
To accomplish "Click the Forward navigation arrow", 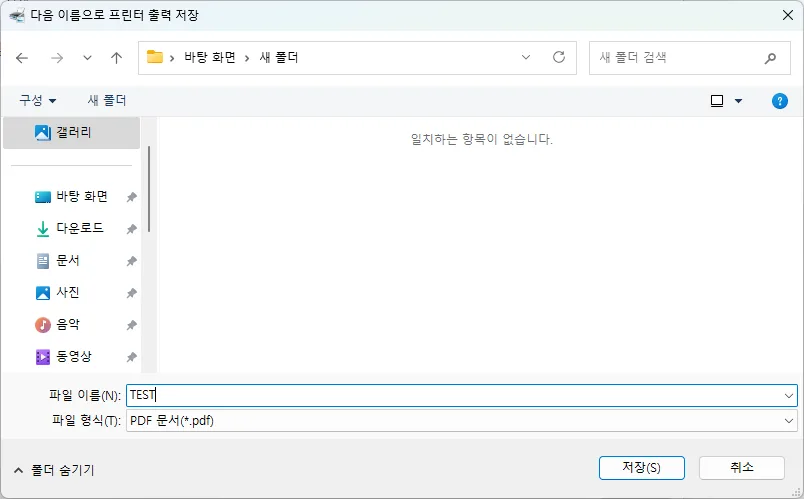I will 56,58.
